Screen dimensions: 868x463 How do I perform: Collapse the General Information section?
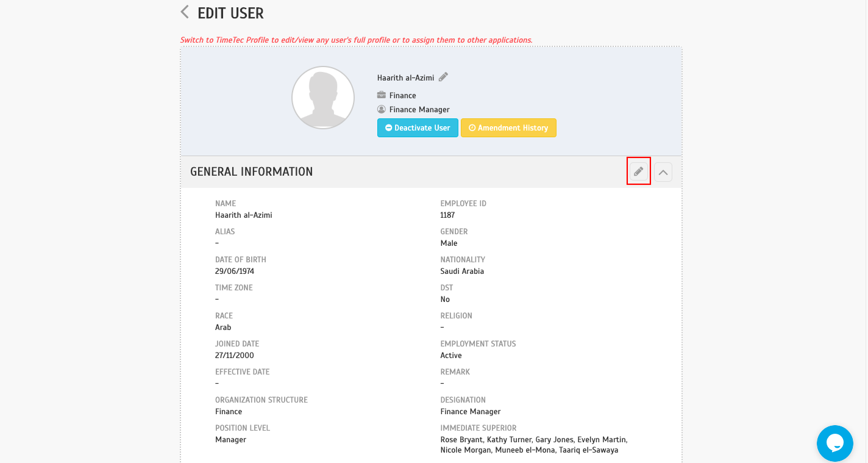663,171
